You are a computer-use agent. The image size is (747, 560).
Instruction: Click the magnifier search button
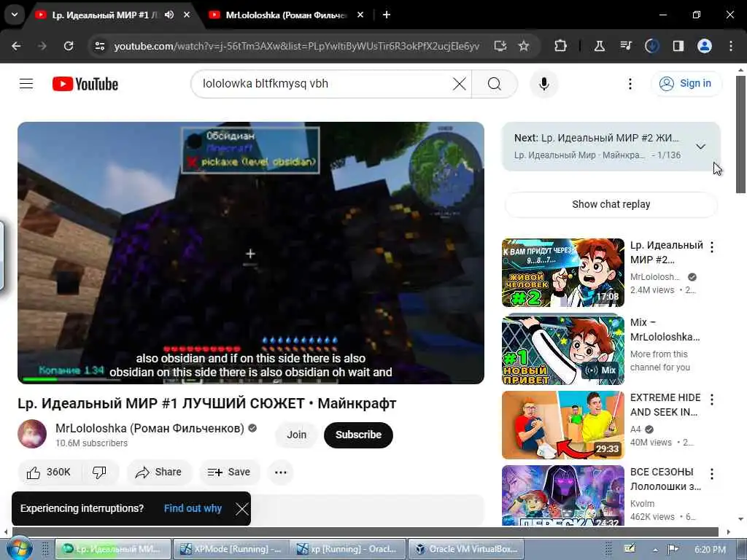tap(495, 84)
